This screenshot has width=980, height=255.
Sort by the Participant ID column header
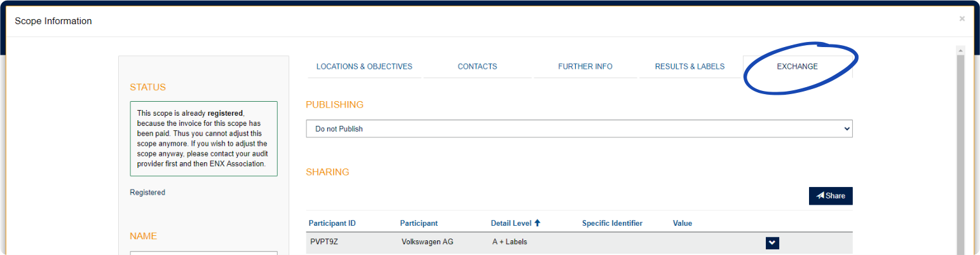pyautogui.click(x=332, y=223)
